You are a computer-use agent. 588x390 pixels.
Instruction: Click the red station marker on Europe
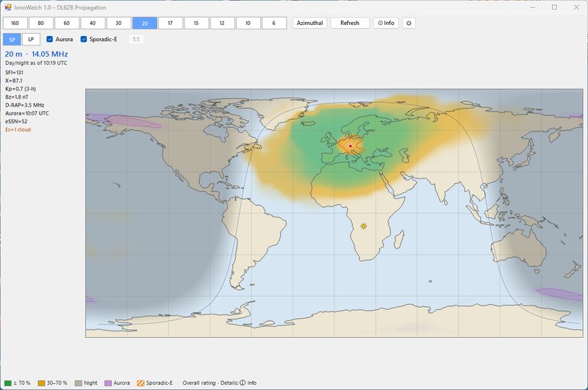(351, 146)
